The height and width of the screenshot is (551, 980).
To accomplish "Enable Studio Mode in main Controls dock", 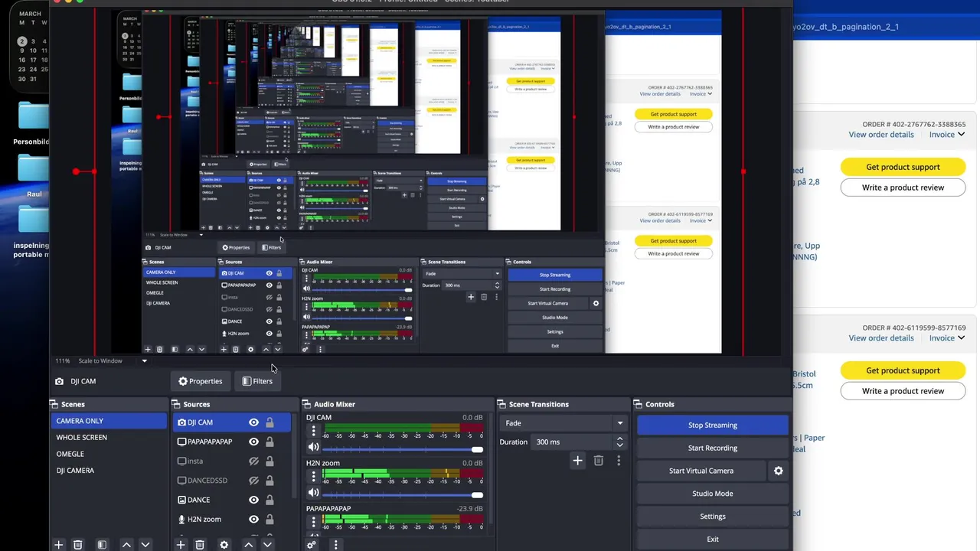I will [x=713, y=494].
